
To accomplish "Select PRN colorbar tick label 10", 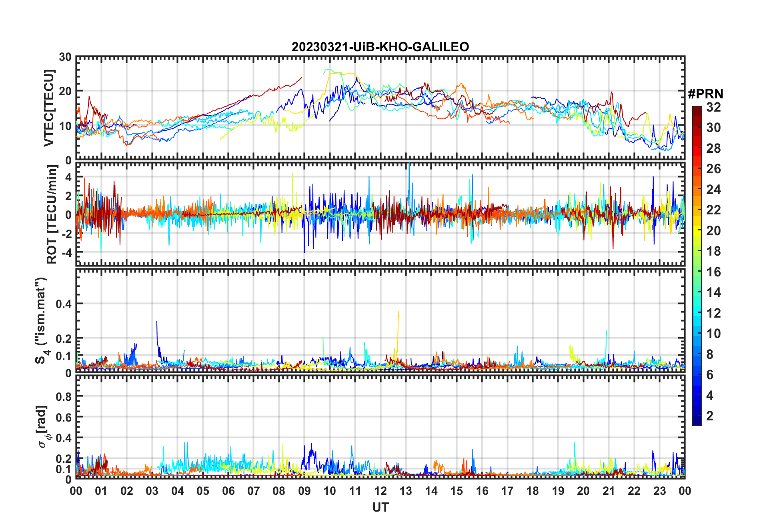I will point(713,334).
